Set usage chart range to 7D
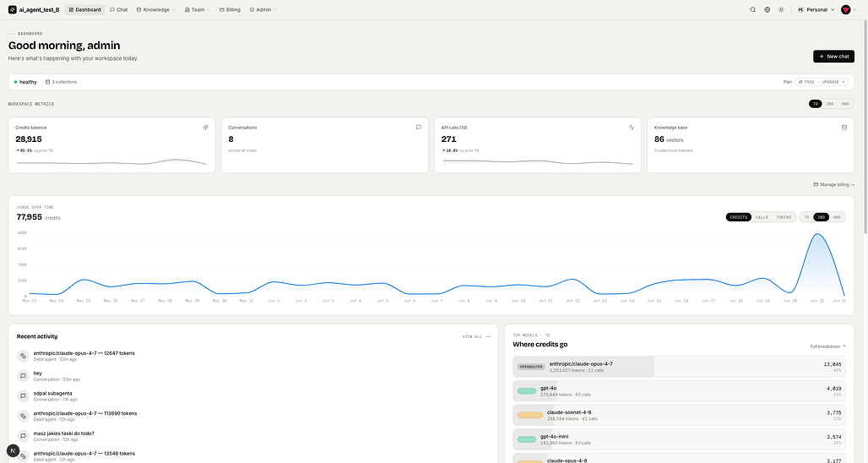 [x=806, y=217]
